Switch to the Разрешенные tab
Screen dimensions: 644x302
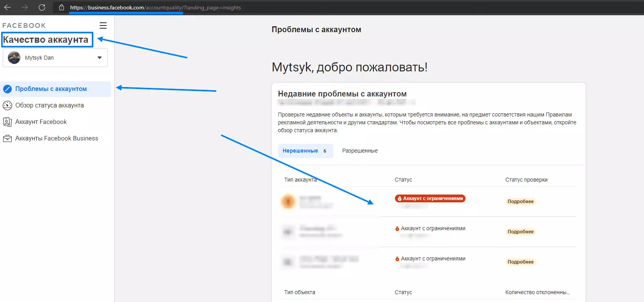tap(360, 151)
